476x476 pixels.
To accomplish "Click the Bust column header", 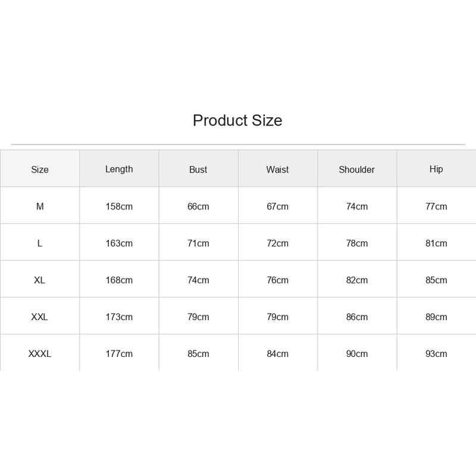I will 198,170.
